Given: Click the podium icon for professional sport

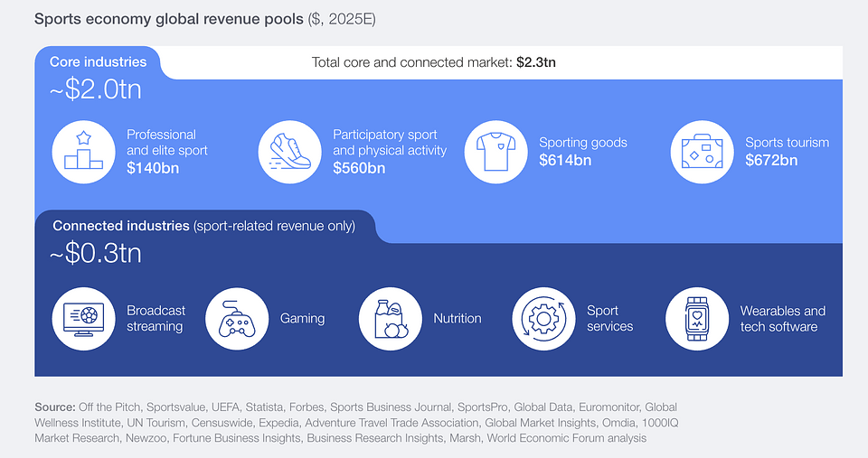Looking at the screenshot, I should (x=83, y=151).
